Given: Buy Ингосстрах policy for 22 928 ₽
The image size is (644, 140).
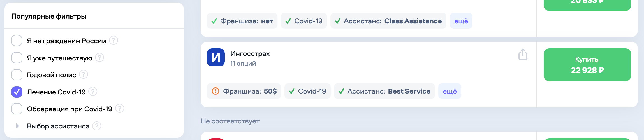Looking at the screenshot, I should [x=587, y=65].
